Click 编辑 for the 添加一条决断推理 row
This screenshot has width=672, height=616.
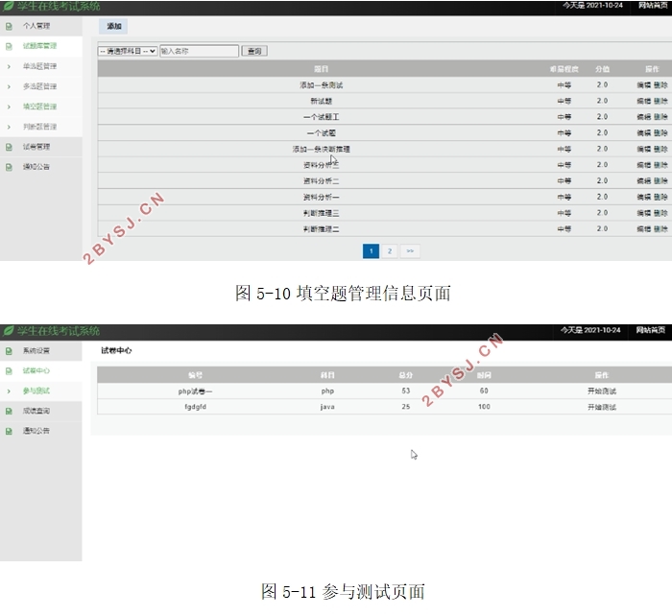(644, 149)
